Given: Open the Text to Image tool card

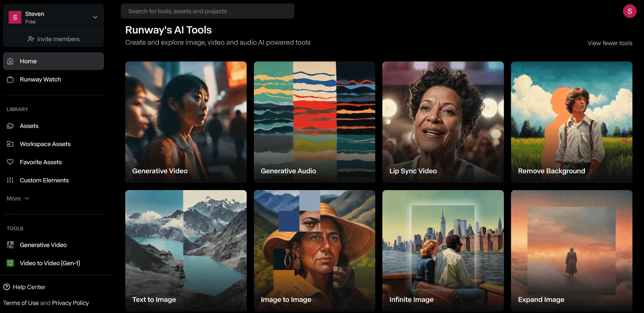Looking at the screenshot, I should 186,251.
